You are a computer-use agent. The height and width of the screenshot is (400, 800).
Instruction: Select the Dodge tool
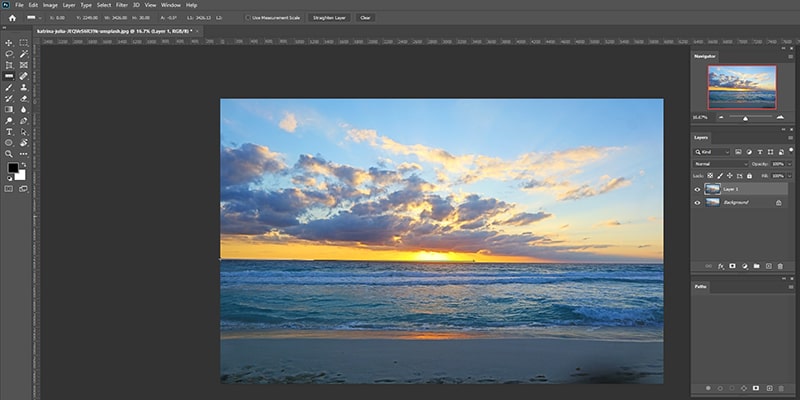point(9,121)
